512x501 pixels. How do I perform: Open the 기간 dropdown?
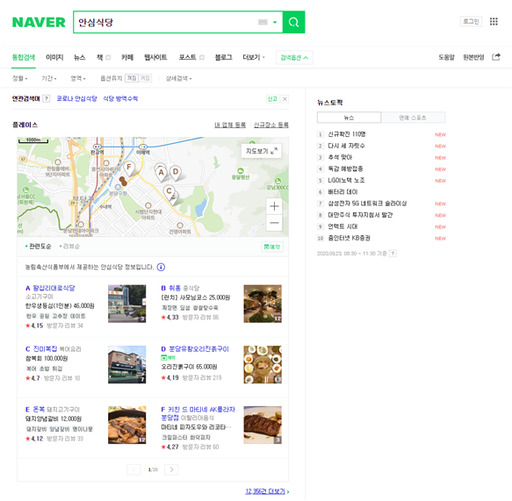coord(49,78)
